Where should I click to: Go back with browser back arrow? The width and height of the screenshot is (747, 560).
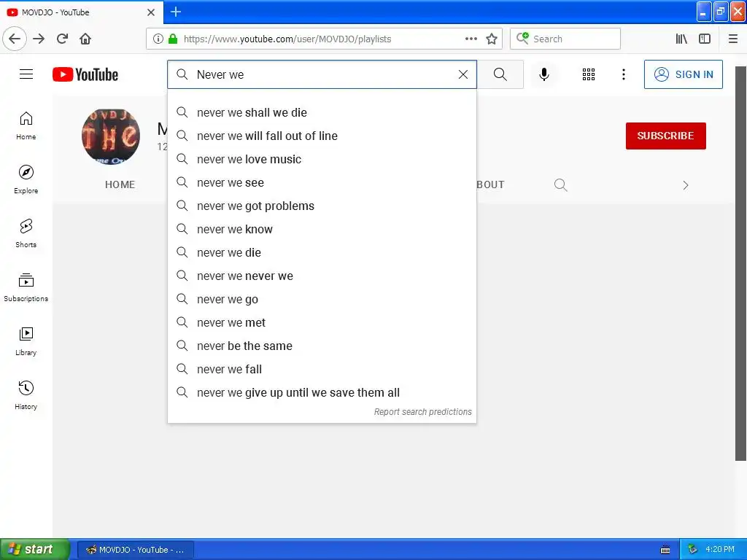[15, 39]
